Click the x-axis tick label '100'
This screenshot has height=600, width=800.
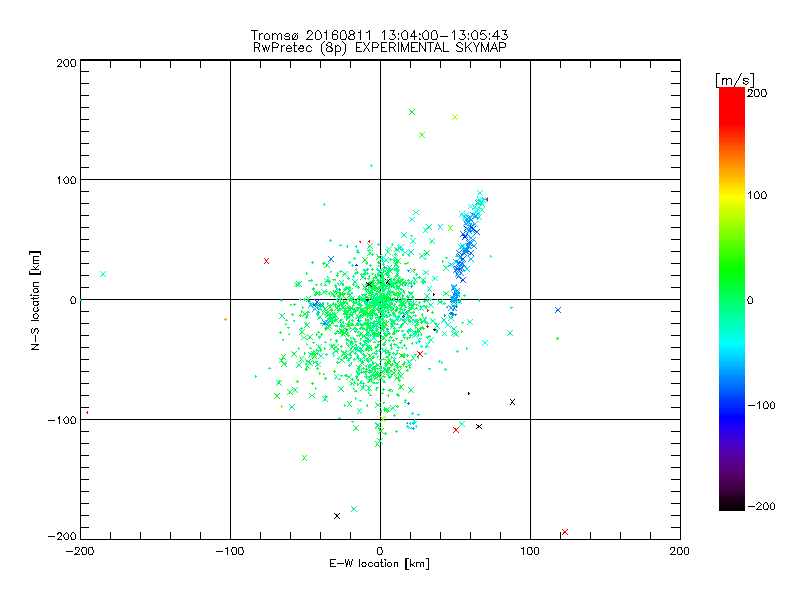click(x=530, y=551)
